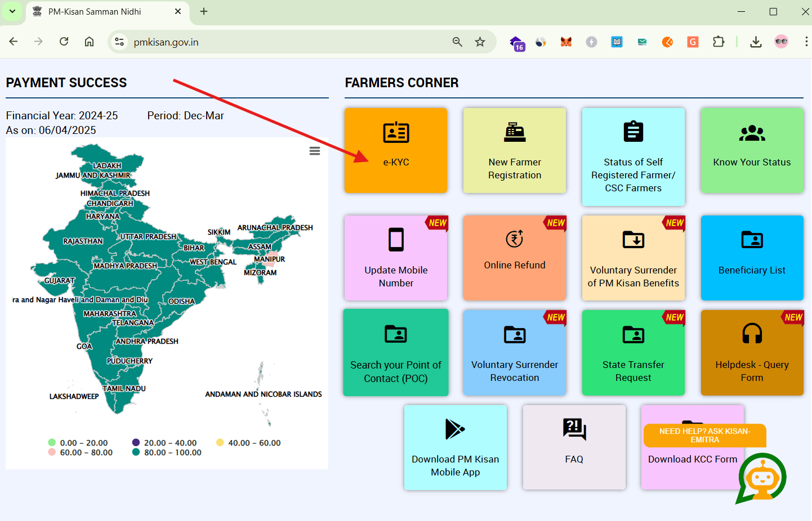Select Tamil Nadu label on the map
812x521 pixels.
(x=124, y=389)
